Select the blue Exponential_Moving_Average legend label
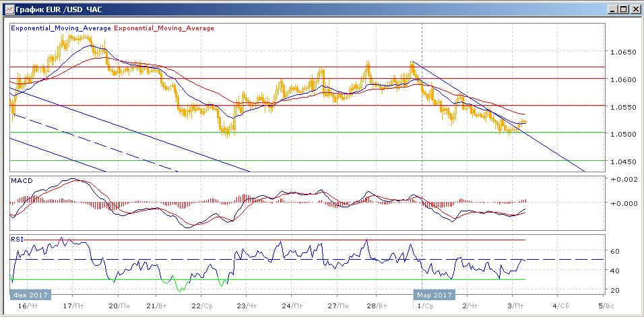Screen dimensions: 644x319 [61, 28]
